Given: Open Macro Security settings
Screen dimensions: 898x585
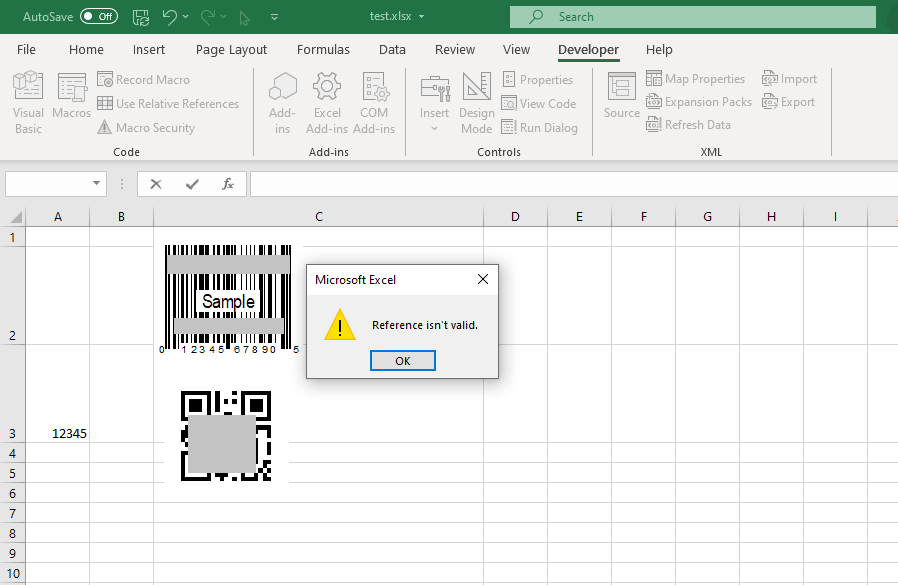Looking at the screenshot, I should (x=147, y=128).
